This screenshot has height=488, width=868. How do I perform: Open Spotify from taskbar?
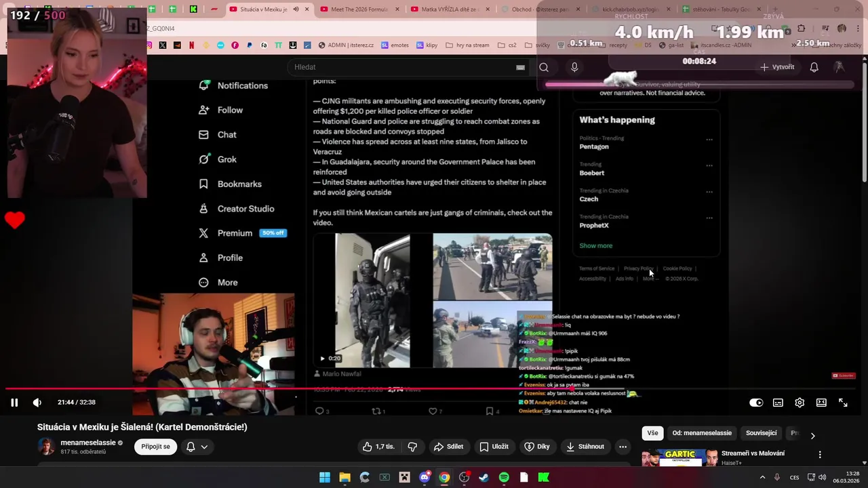504,478
